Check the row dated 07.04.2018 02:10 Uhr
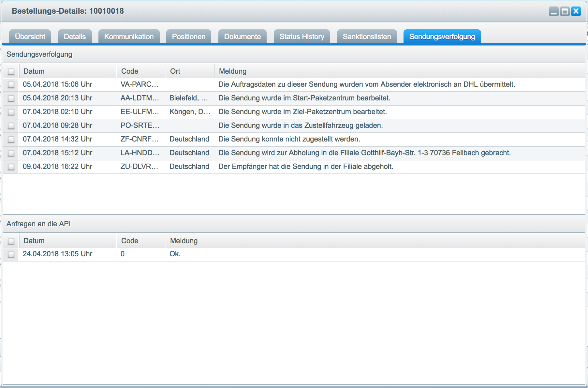Image resolution: width=588 pixels, height=388 pixels. (11, 112)
